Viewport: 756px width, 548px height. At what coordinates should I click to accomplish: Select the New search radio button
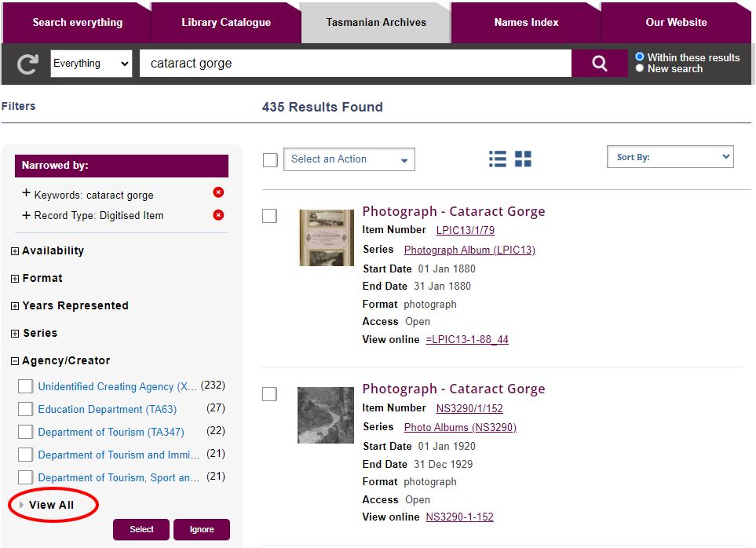pyautogui.click(x=640, y=68)
